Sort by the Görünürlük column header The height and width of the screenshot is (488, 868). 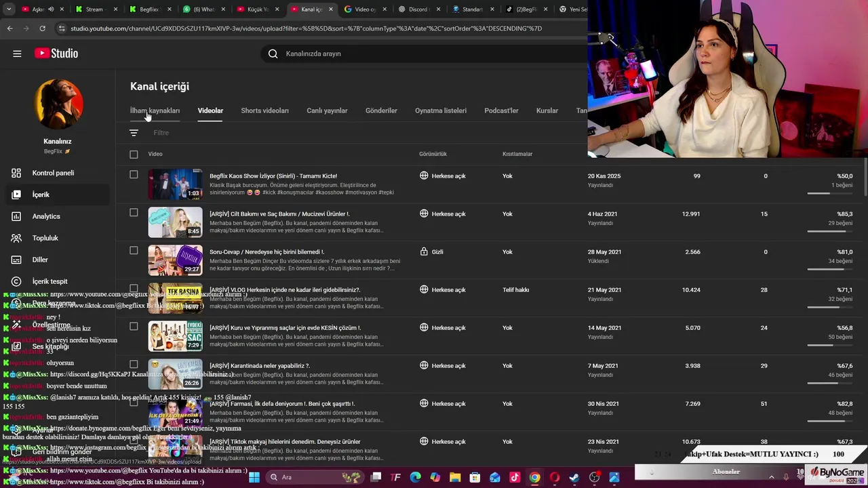(x=433, y=154)
